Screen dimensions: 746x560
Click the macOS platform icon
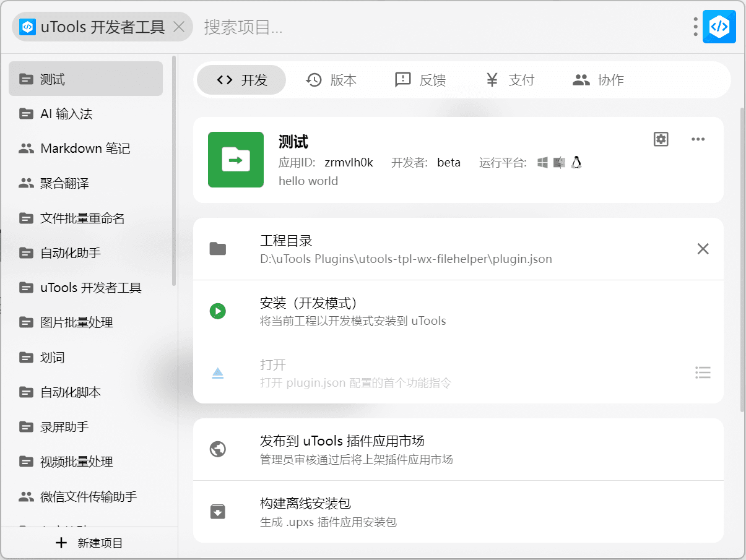coord(560,163)
